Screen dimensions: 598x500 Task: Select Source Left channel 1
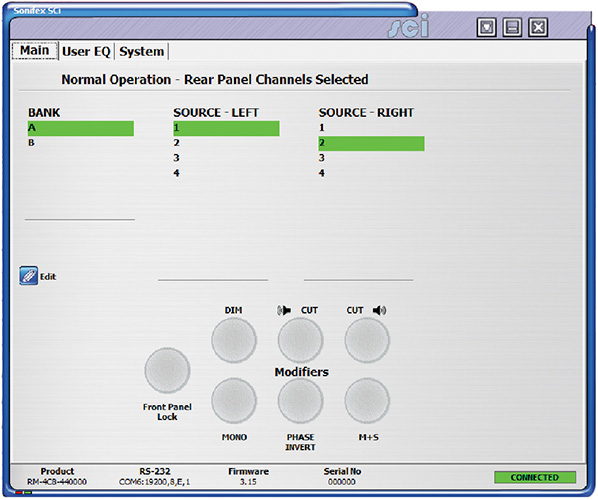pos(226,128)
